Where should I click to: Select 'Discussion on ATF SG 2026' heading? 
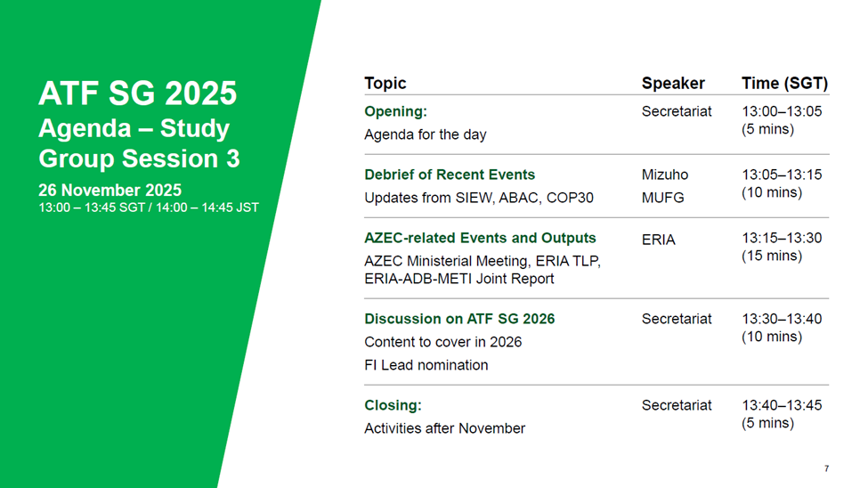point(459,319)
